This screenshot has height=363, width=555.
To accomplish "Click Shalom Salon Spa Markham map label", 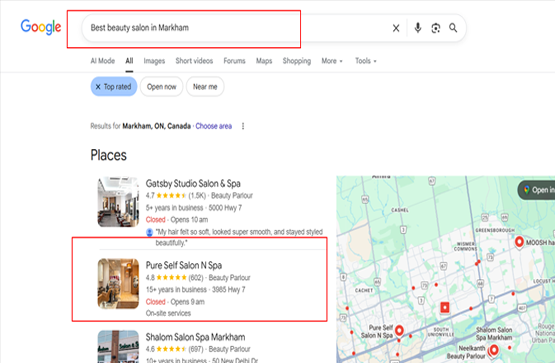I will click(x=494, y=333).
